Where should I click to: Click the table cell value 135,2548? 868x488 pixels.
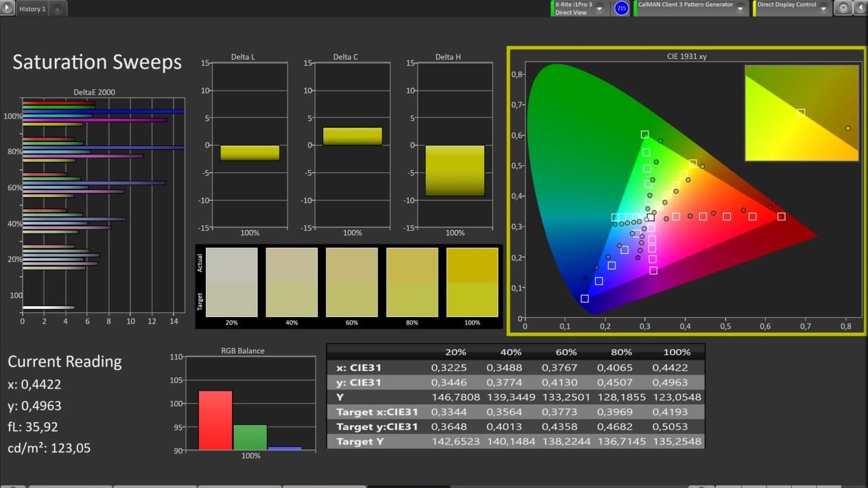pos(677,441)
